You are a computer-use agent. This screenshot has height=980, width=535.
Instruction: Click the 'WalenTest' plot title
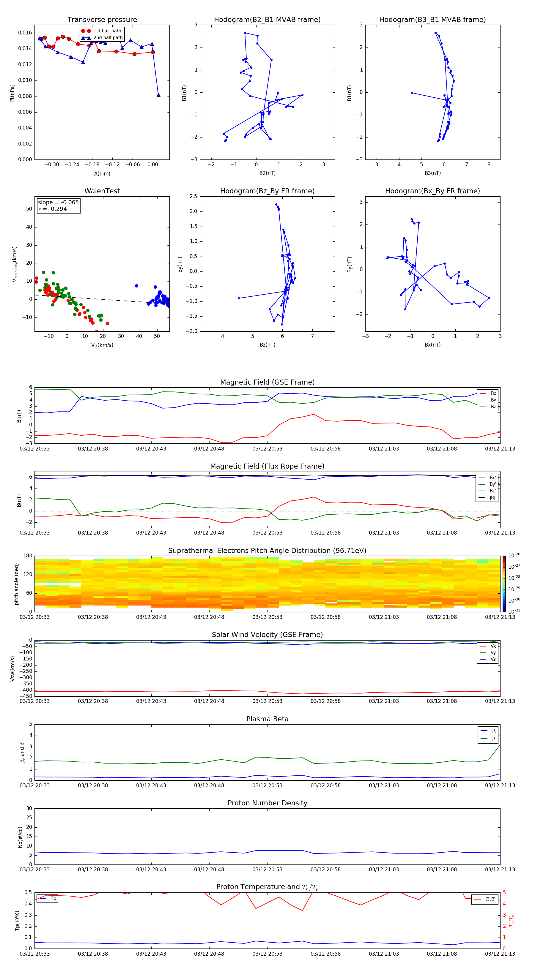pos(102,191)
